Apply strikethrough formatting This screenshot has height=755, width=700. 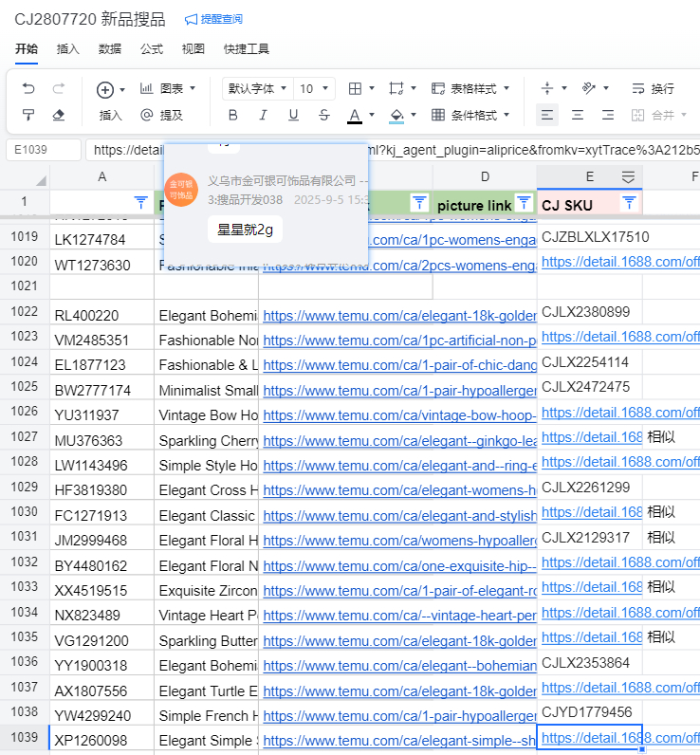coord(324,116)
